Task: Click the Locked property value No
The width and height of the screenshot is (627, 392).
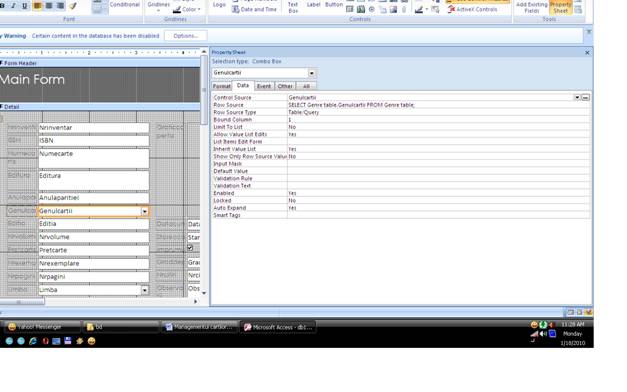Action: (x=439, y=200)
